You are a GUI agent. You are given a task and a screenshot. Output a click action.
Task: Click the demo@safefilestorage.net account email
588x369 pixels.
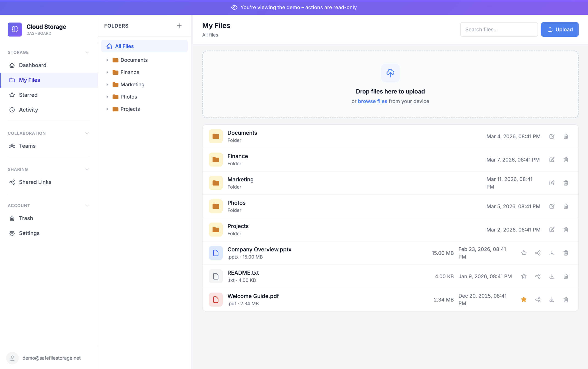tap(51, 358)
